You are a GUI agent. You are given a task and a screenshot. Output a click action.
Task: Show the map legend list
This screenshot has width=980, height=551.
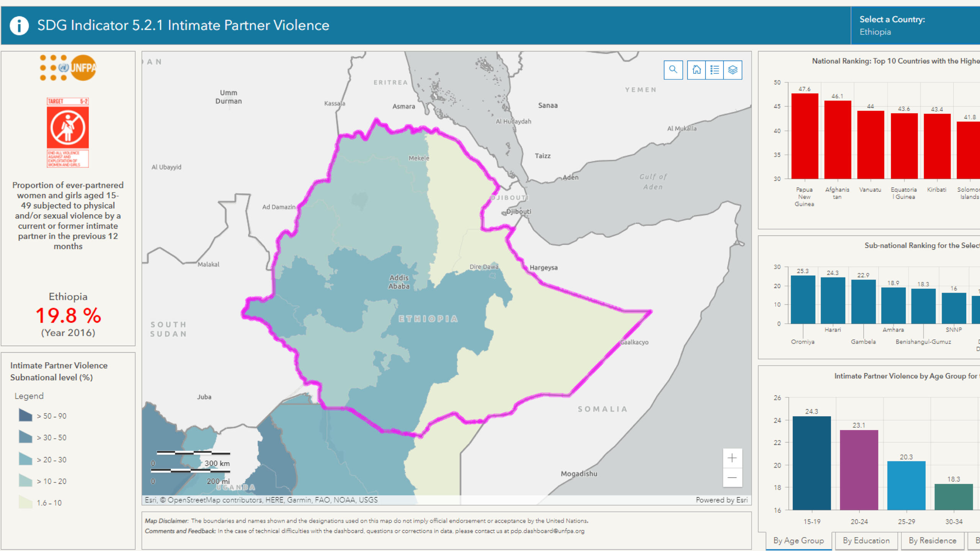[x=714, y=70]
